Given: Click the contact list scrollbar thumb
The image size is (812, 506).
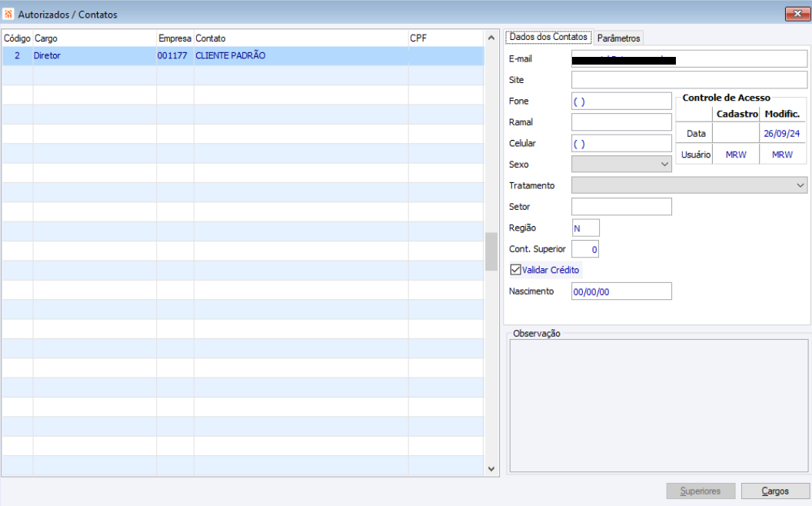Looking at the screenshot, I should 491,251.
